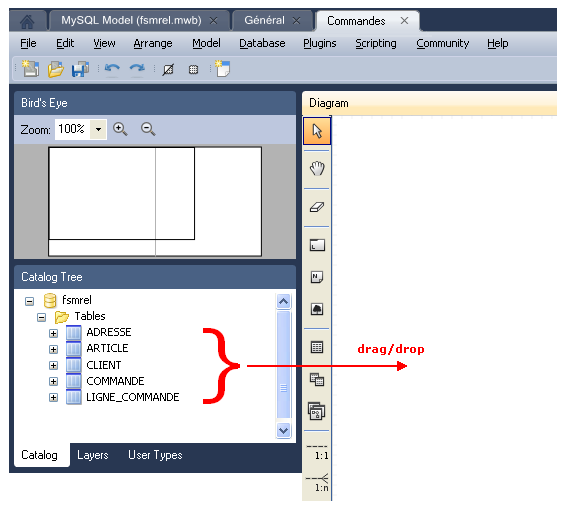Select the pointer selection tool

pos(317,131)
